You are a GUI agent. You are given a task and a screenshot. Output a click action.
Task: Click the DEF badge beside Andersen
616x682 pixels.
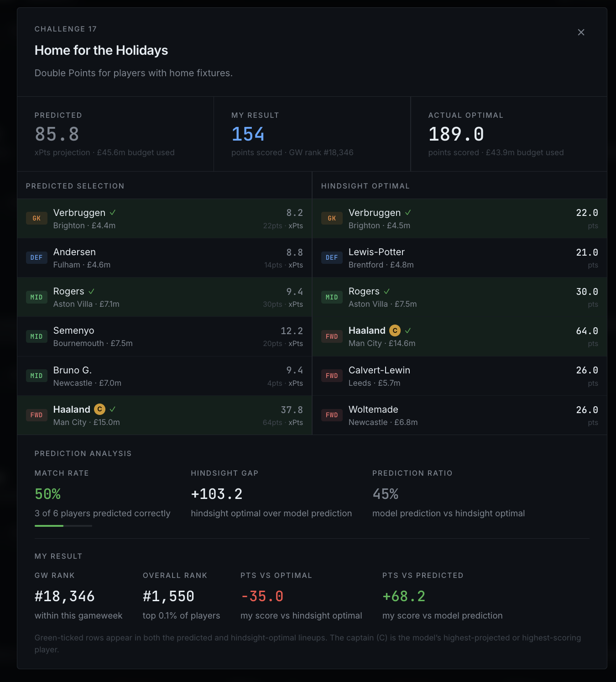coord(37,258)
